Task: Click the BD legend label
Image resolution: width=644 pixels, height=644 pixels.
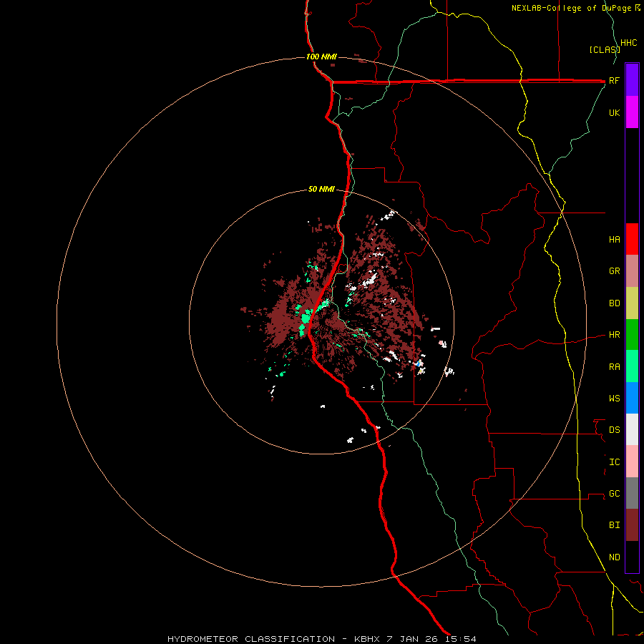Action: point(615,303)
